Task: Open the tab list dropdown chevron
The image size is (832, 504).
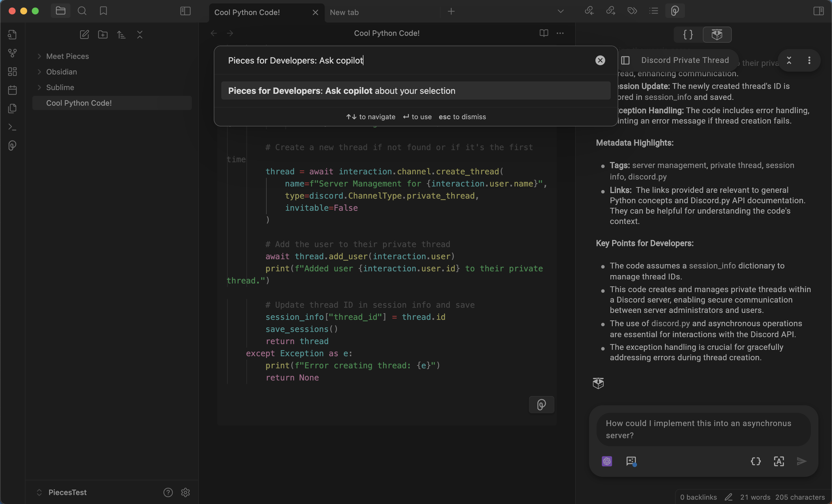Action: coord(560,12)
